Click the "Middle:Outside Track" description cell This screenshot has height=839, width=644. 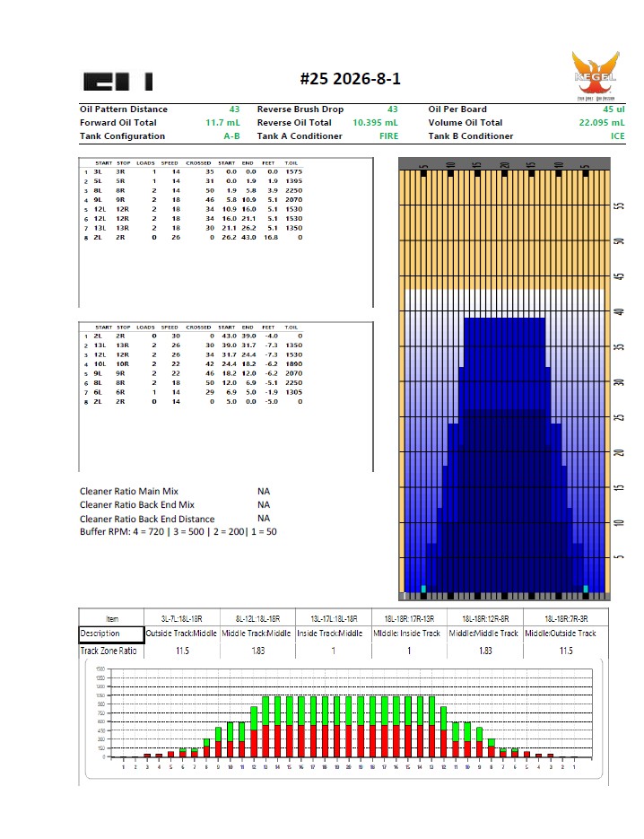(x=560, y=634)
